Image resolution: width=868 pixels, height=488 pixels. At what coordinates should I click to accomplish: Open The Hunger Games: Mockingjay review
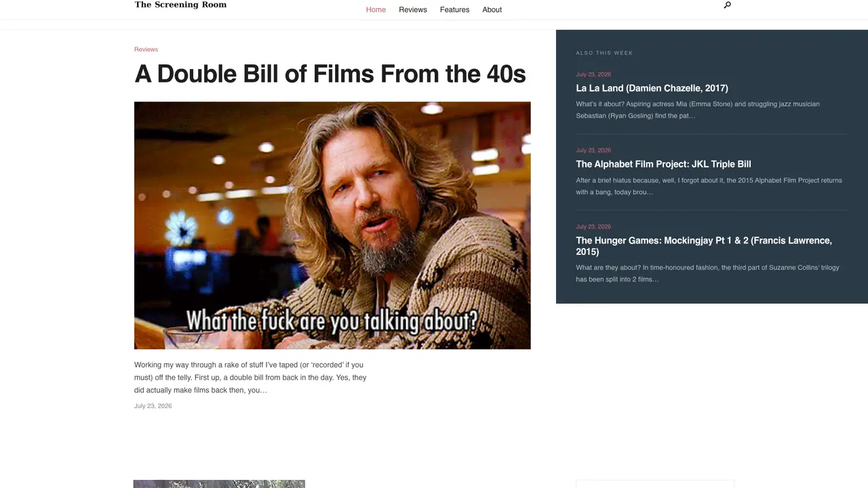[x=704, y=246]
